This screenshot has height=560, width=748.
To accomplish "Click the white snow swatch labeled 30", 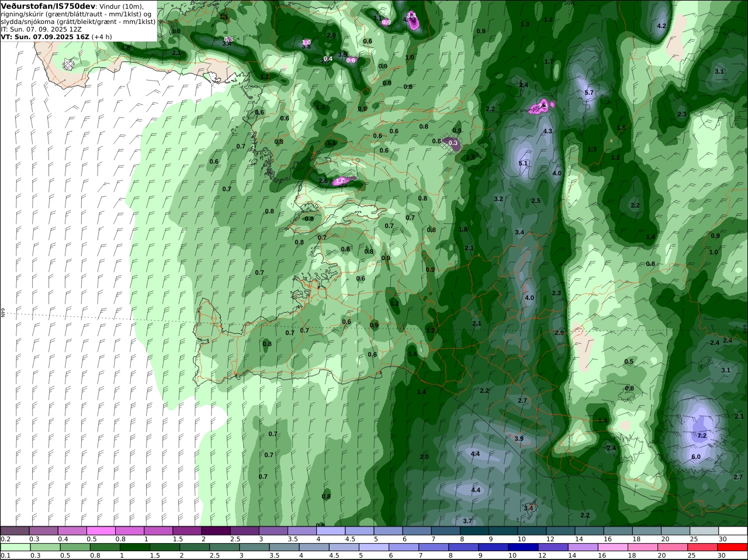I will [733, 531].
